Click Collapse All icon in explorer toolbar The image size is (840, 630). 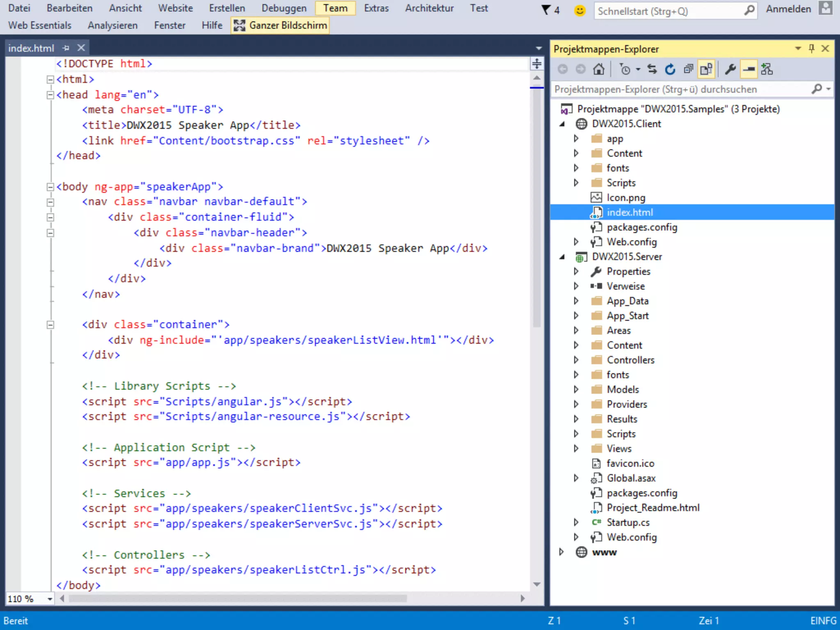pyautogui.click(x=688, y=69)
